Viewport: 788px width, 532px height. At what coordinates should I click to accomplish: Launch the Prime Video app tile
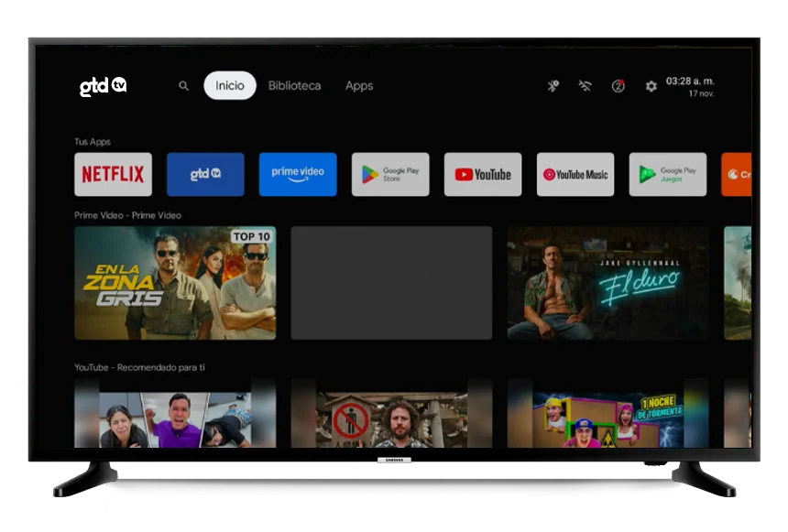pos(298,174)
